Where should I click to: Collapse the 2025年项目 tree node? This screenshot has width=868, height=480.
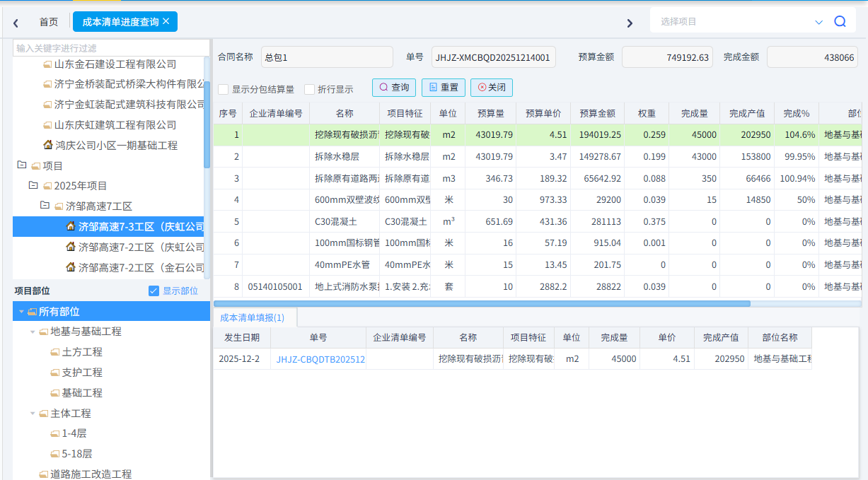33,185
